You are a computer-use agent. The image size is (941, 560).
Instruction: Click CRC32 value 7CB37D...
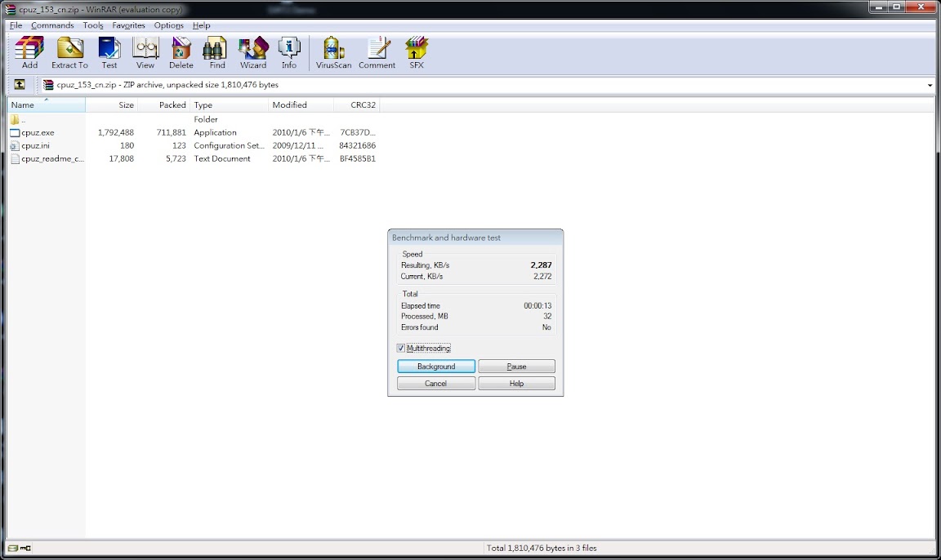pos(358,132)
